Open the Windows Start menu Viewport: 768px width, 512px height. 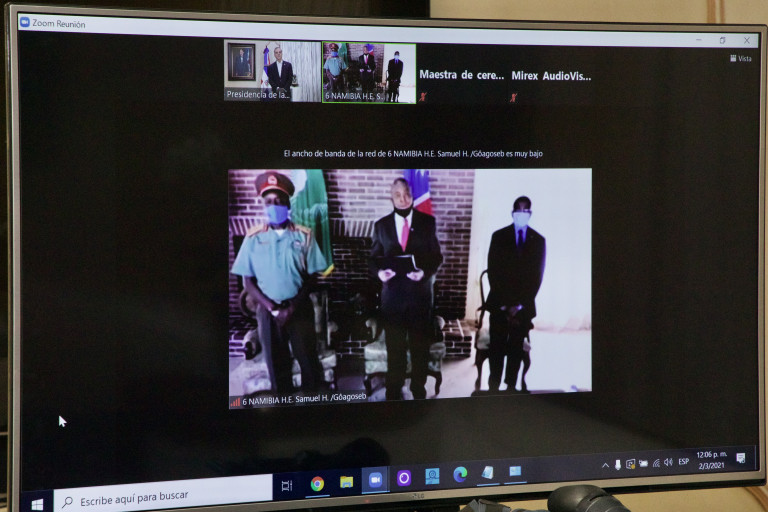click(x=37, y=503)
